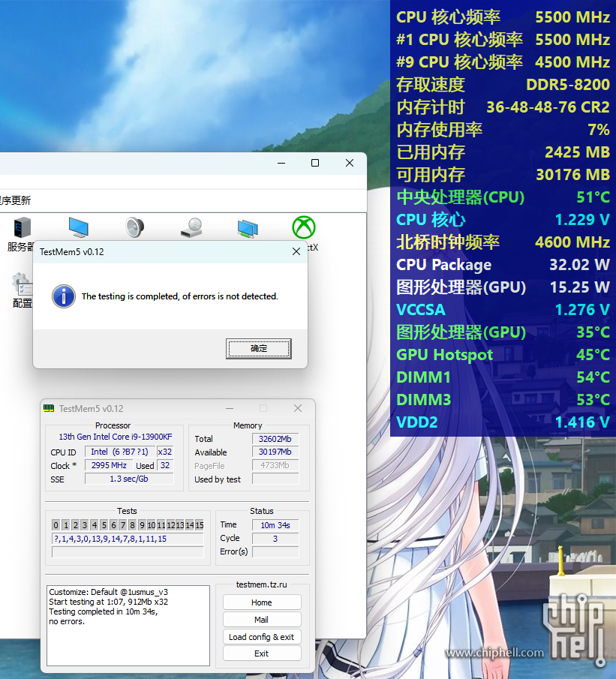
Task: Maximize the background AIDA window
Action: pyautogui.click(x=315, y=163)
